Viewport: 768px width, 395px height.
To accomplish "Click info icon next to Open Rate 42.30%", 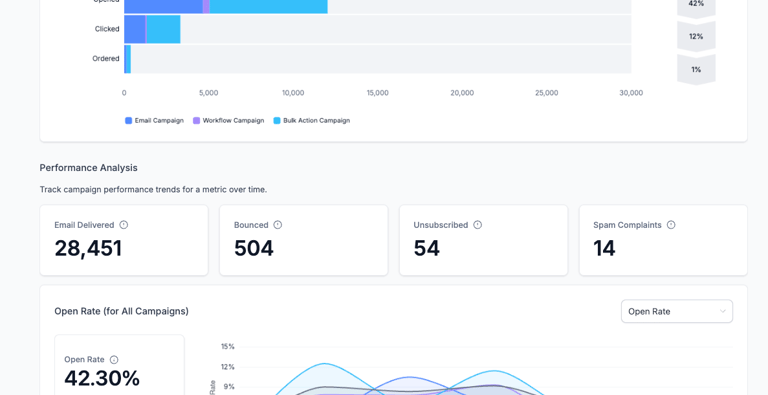I will click(114, 360).
